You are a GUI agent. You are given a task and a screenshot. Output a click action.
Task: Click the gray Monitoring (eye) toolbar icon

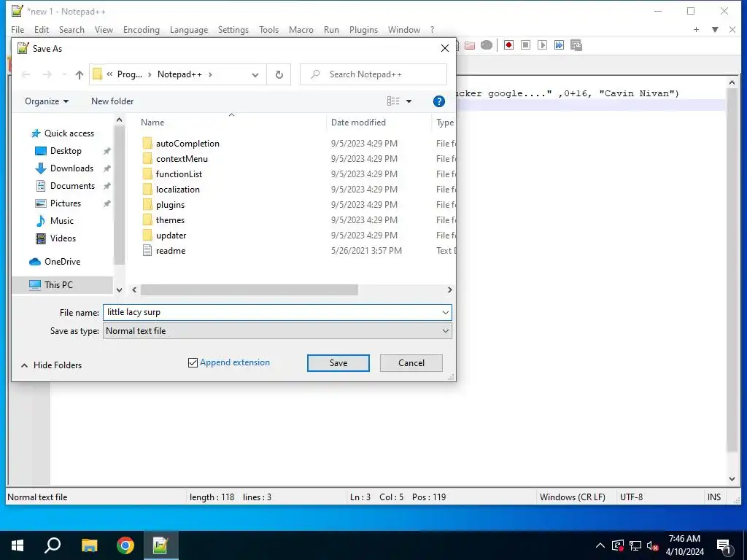[487, 45]
